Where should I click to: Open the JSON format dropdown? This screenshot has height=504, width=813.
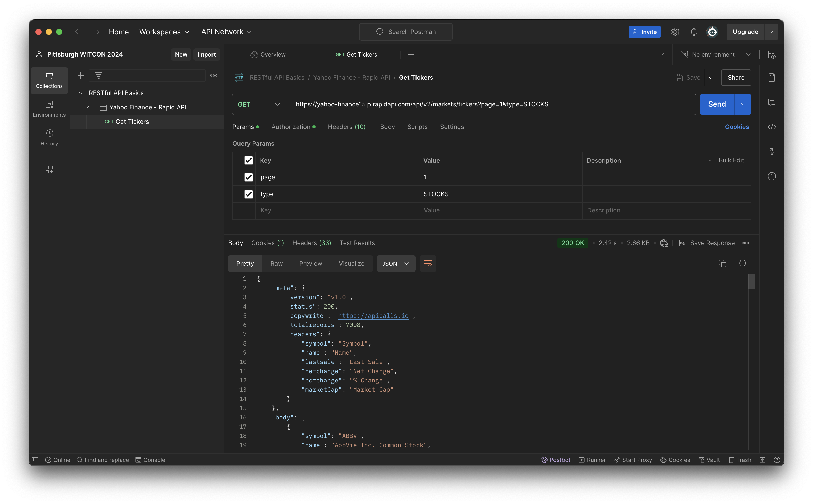click(396, 263)
